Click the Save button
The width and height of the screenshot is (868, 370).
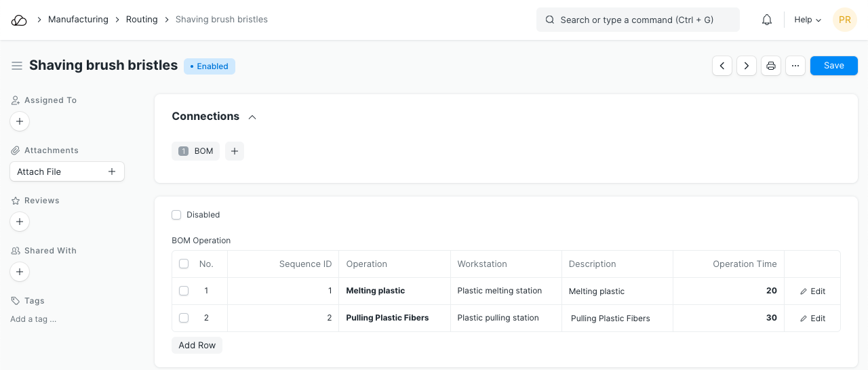click(833, 66)
